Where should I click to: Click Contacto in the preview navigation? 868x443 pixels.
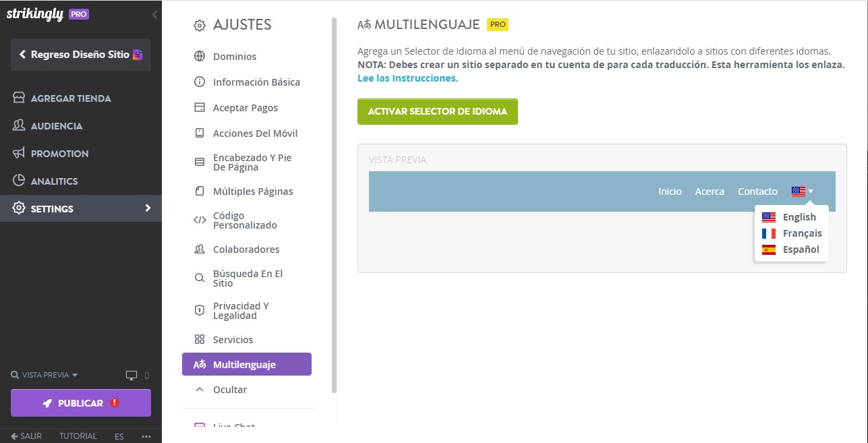click(757, 191)
